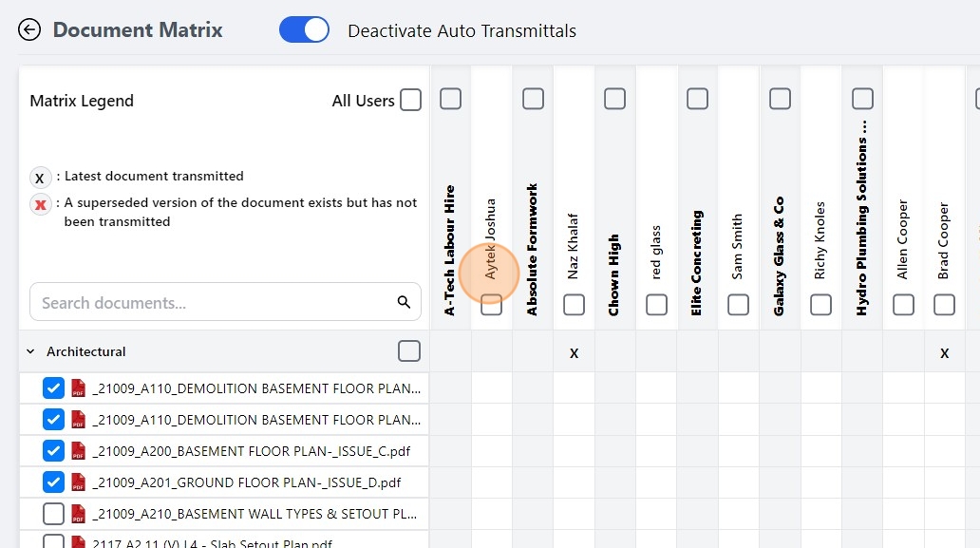Click the Elite Concreting column header
Screen dimensions: 980x548
(697, 263)
